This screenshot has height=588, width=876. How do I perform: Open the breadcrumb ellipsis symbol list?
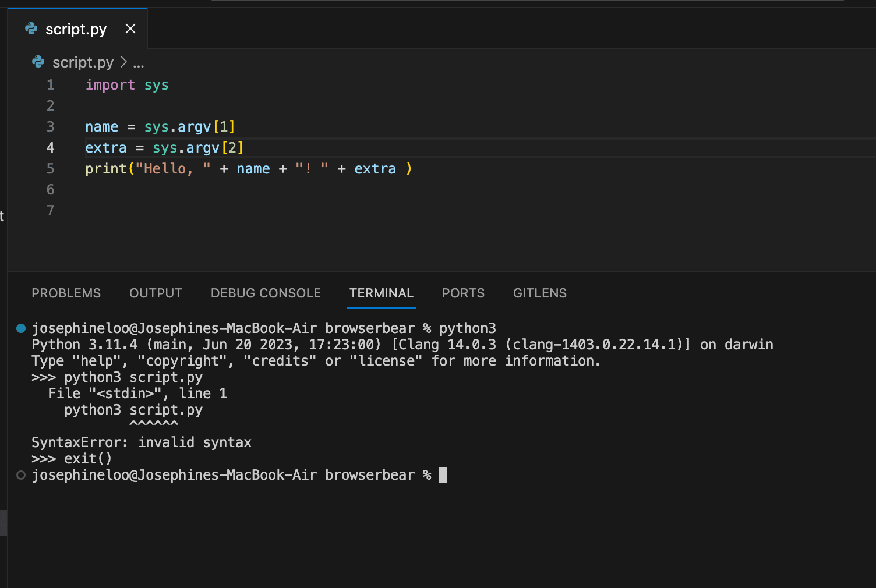pos(139,63)
